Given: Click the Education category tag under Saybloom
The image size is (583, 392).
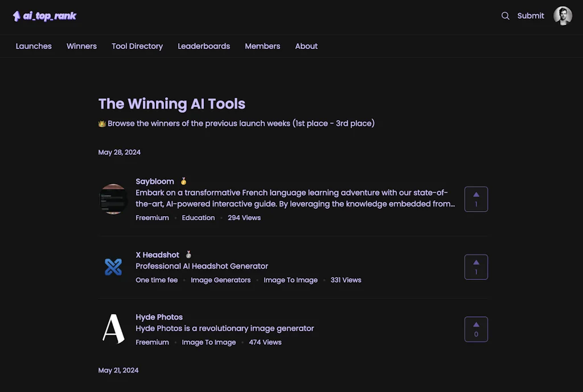Looking at the screenshot, I should 198,217.
